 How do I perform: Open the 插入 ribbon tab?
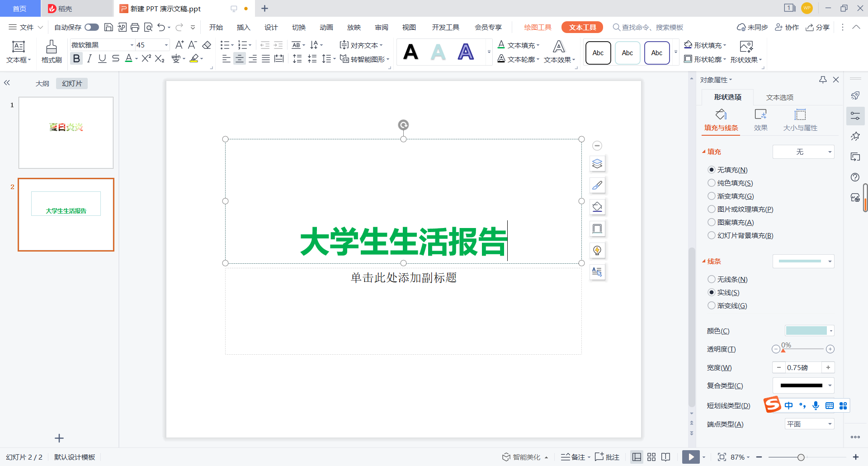[243, 27]
